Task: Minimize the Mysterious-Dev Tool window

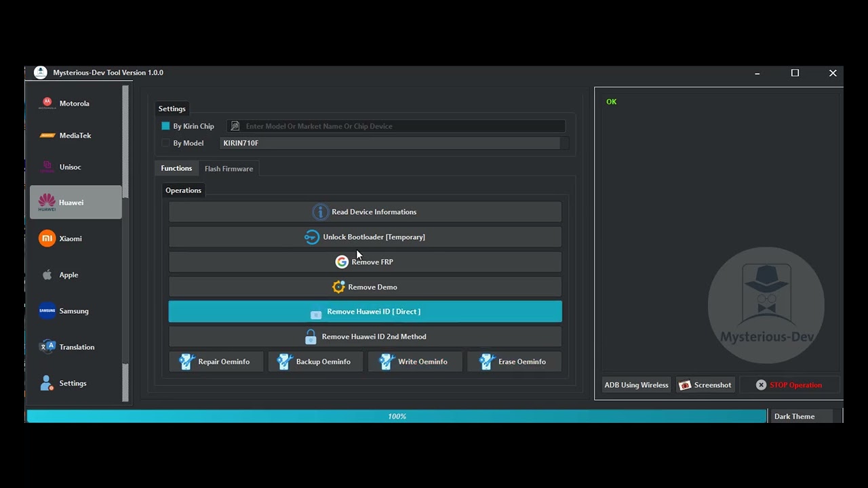Action: [757, 73]
